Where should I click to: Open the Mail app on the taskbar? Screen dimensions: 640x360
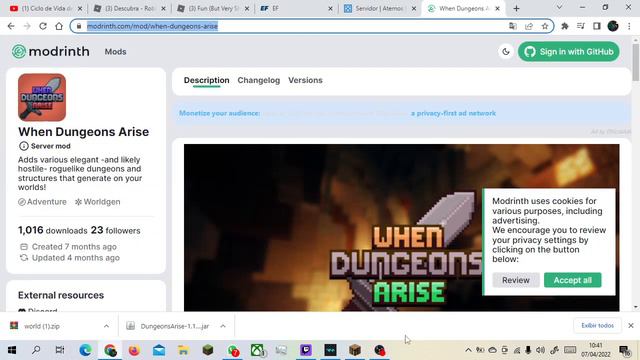[x=159, y=350]
